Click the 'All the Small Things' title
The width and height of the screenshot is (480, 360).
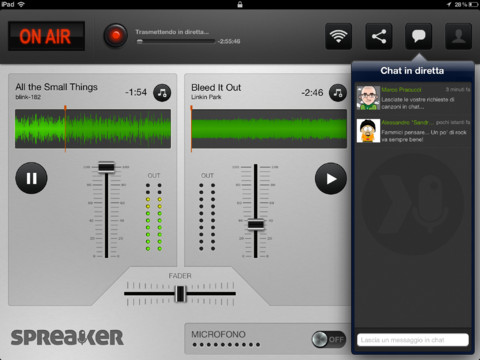pyautogui.click(x=56, y=87)
